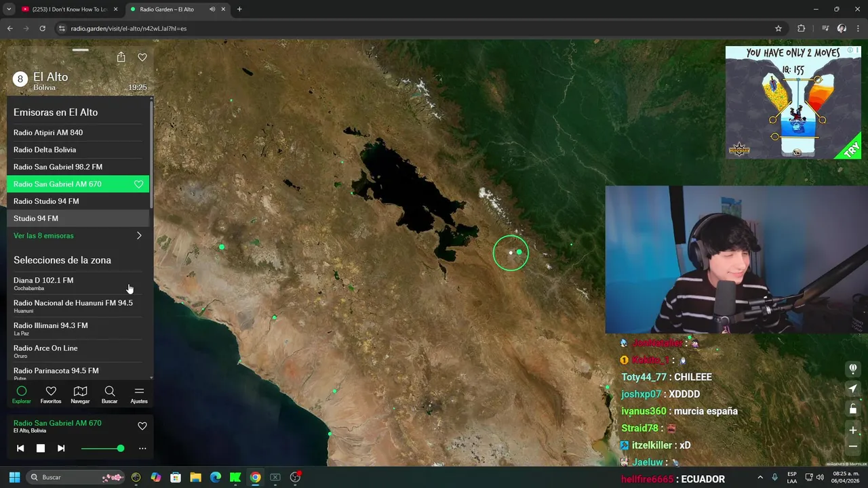Toggle favorite heart on Radio San Gabriel AM 670 row
The width and height of the screenshot is (868, 488).
tap(138, 184)
